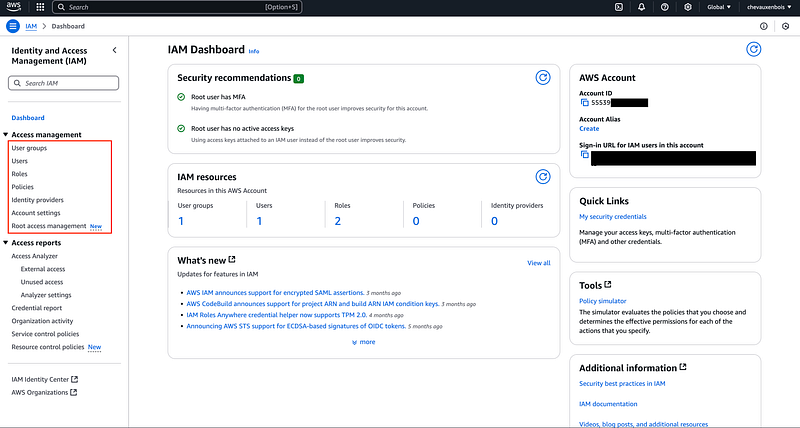800x428 pixels.
Task: Click the User groups count 1
Action: [181, 221]
